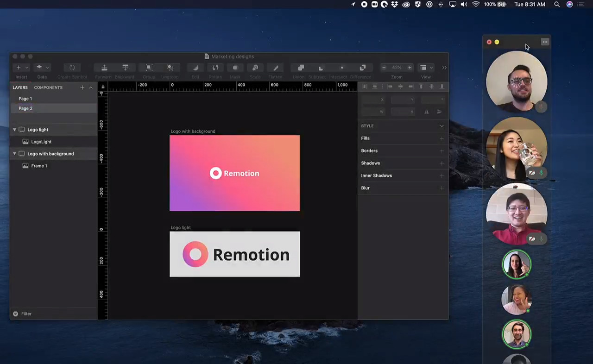The image size is (593, 364).
Task: Switch to the LAYERS tab
Action: click(20, 88)
